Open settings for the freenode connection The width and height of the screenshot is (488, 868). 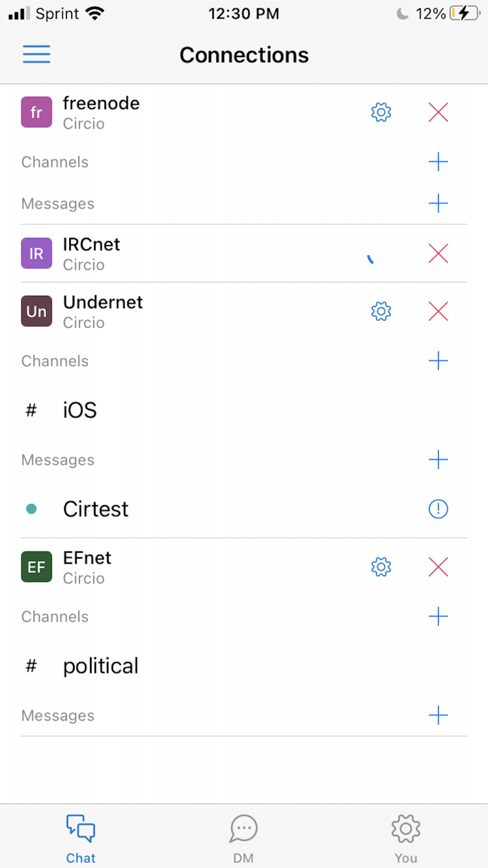[381, 112]
